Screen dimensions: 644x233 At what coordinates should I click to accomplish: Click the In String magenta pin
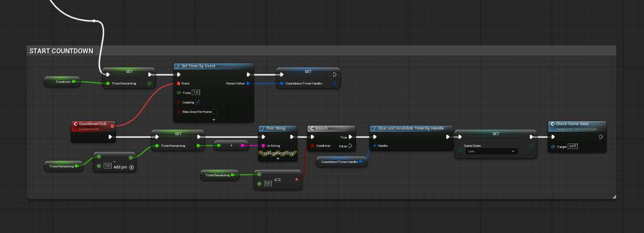[x=264, y=146]
